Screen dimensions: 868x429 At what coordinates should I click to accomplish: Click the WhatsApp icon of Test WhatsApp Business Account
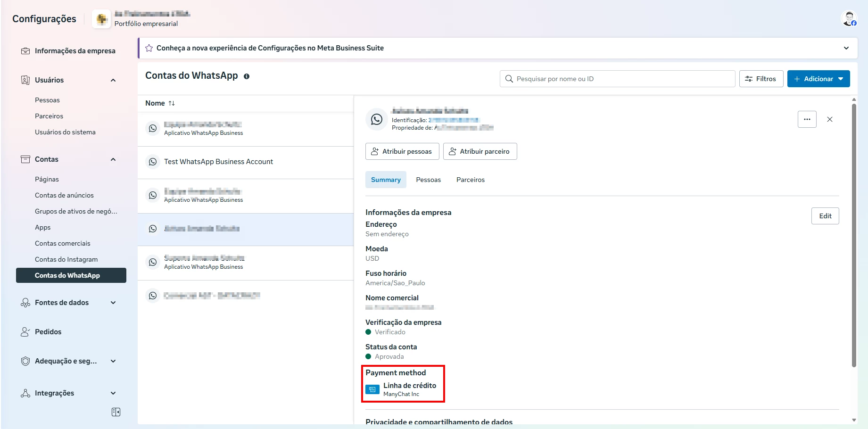tap(153, 162)
